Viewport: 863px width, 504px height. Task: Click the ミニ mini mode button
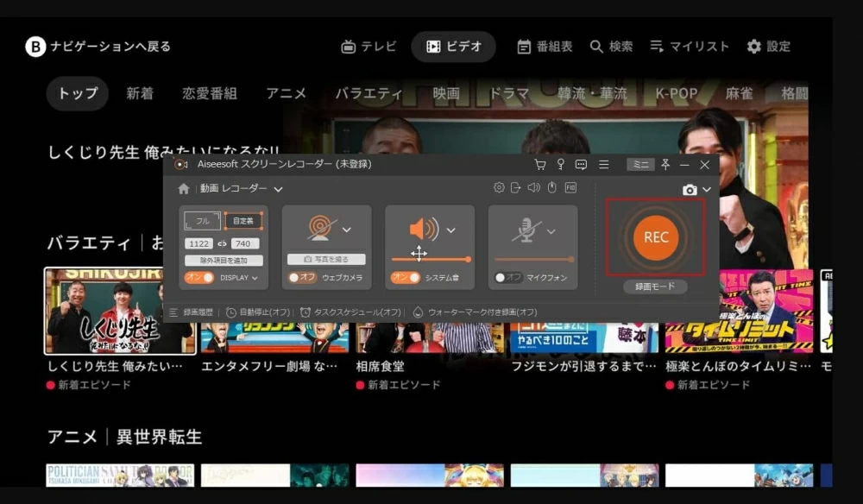coord(640,165)
